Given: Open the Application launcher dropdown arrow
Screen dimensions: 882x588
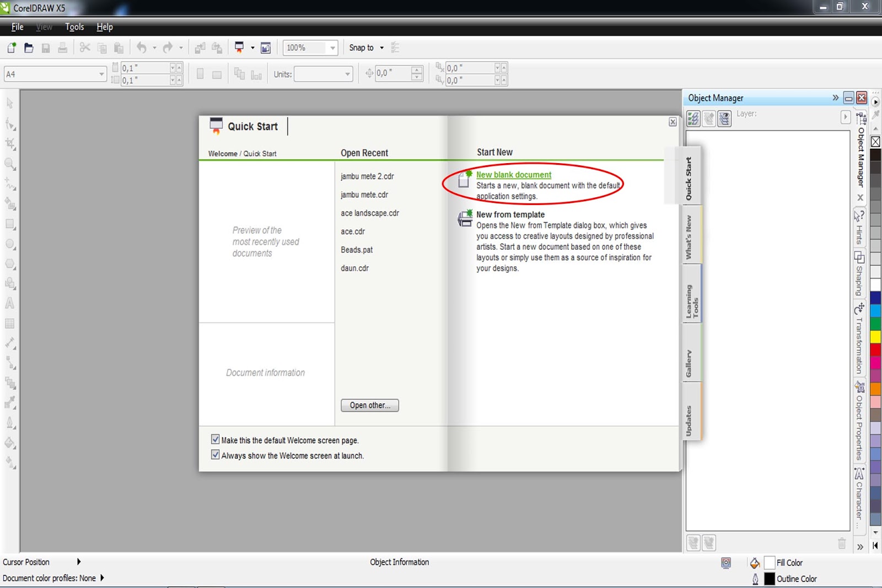Looking at the screenshot, I should pos(252,48).
